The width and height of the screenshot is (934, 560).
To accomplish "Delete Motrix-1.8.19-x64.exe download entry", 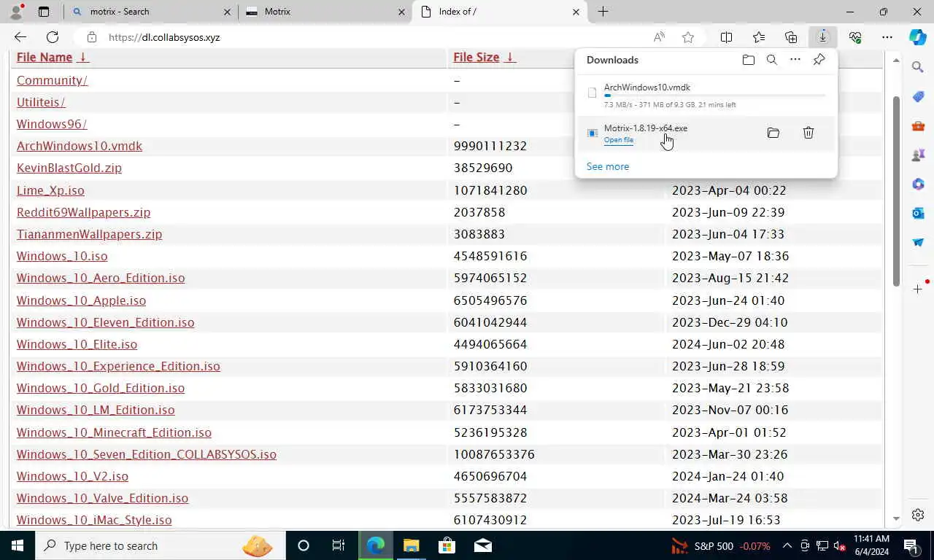I will pos(808,133).
